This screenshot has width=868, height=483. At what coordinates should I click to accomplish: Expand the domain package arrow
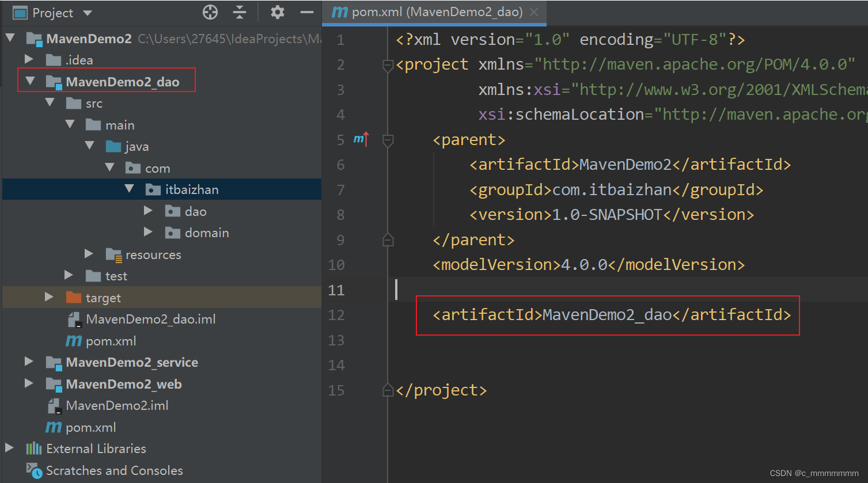[149, 232]
